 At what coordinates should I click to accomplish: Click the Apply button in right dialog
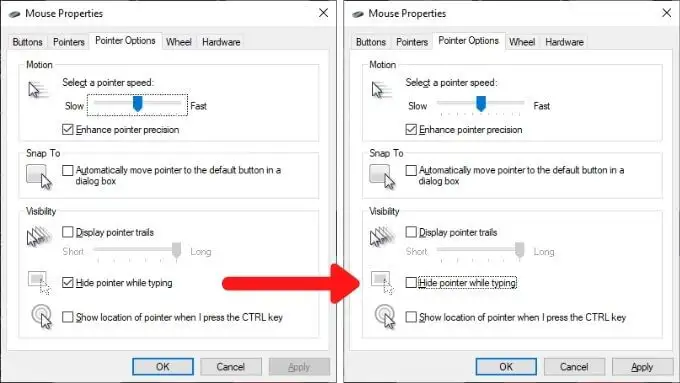tap(642, 367)
